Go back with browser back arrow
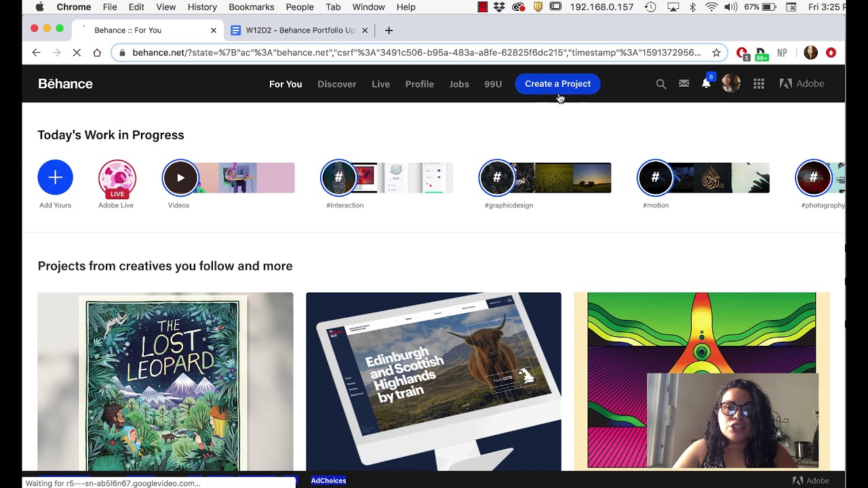This screenshot has height=488, width=868. pyautogui.click(x=36, y=53)
